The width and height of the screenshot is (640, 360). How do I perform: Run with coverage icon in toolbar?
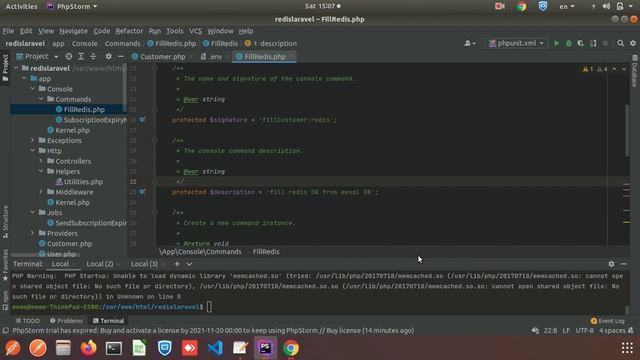[x=580, y=43]
